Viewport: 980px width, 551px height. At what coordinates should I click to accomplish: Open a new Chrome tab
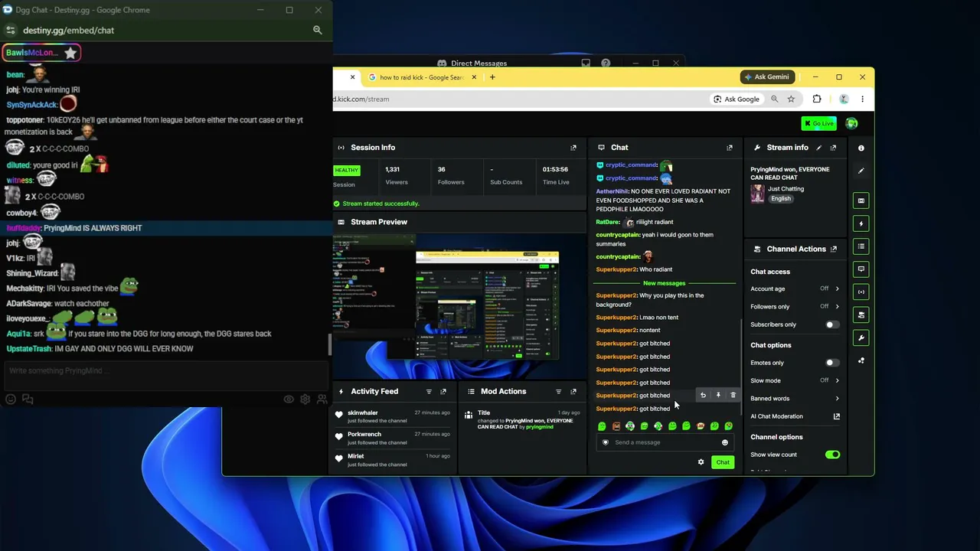pos(492,77)
